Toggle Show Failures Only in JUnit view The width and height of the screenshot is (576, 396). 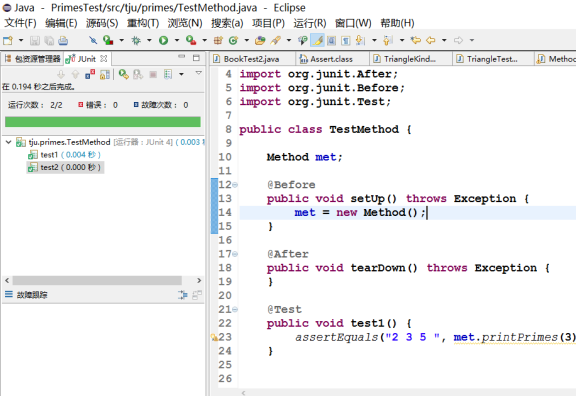pyautogui.click(x=90, y=75)
